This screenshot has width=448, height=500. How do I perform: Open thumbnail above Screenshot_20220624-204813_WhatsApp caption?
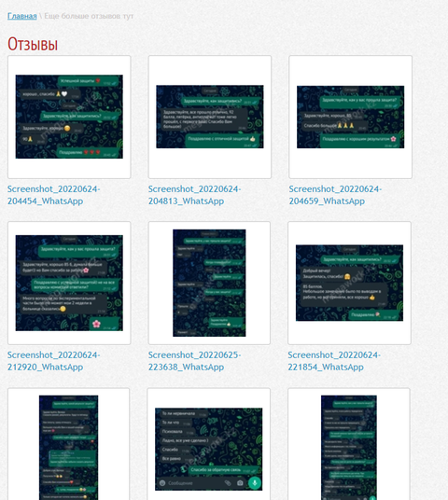210,117
